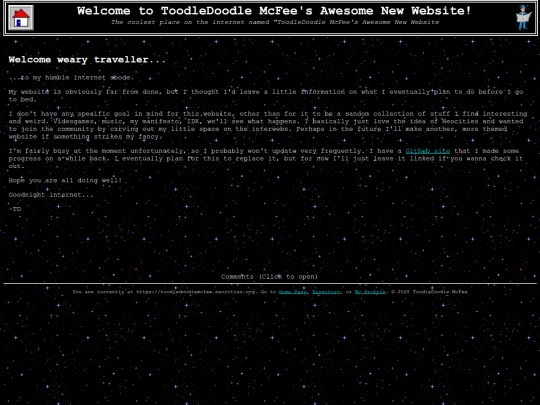540x405 pixels.
Task: Visit the My Profile footer link
Action: coord(370,292)
